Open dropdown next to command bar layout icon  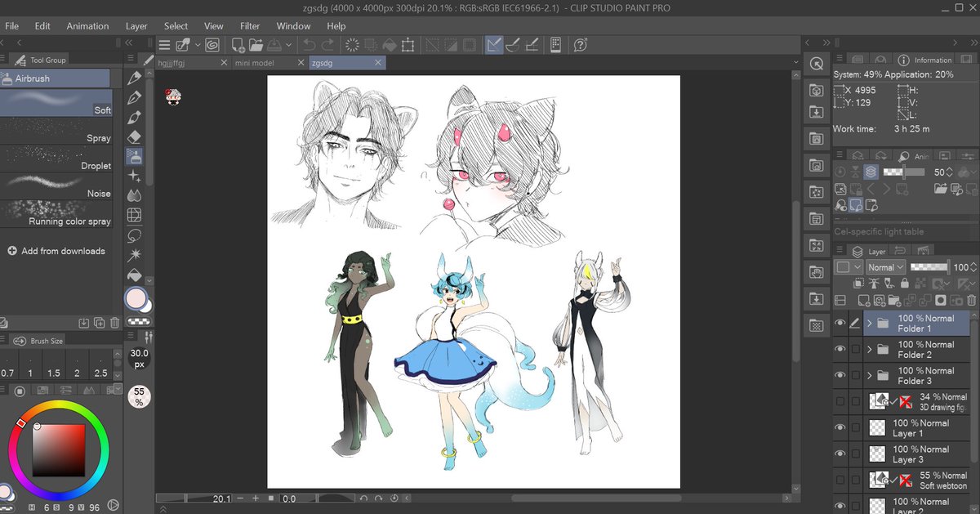(198, 45)
